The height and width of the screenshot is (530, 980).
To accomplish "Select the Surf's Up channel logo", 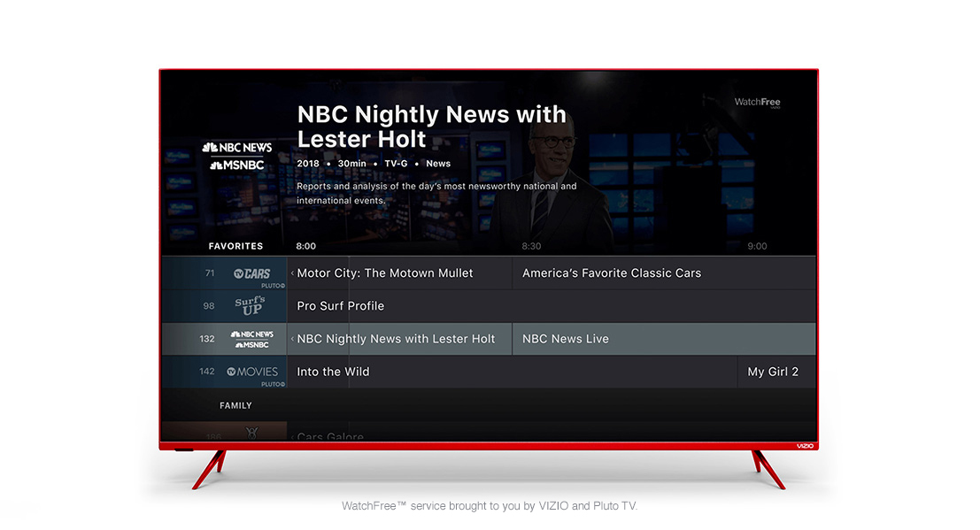I will tap(250, 305).
